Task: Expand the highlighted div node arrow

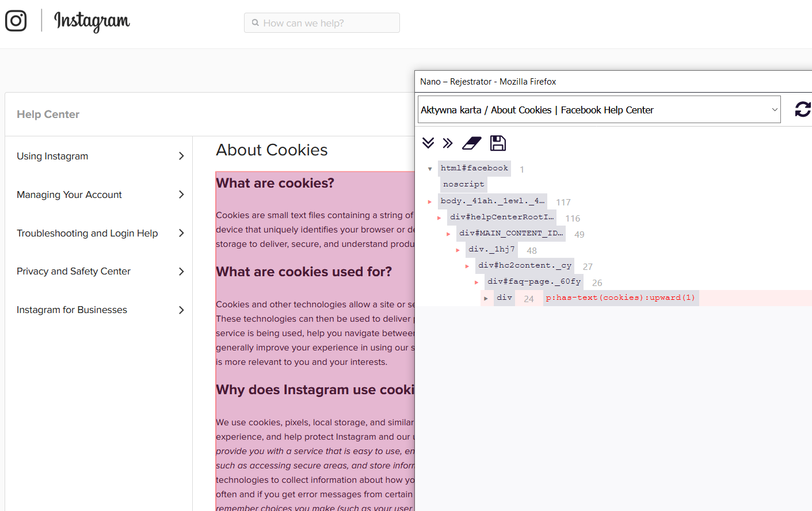Action: 486,298
